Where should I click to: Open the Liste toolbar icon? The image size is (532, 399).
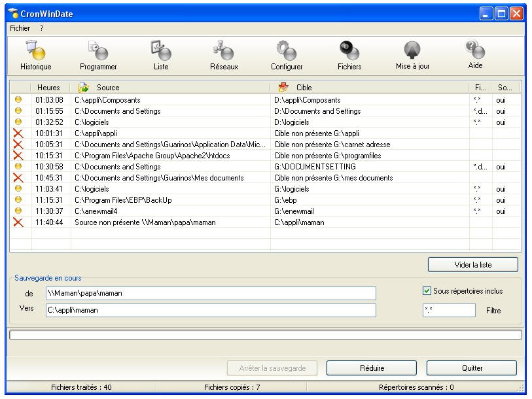click(x=161, y=55)
